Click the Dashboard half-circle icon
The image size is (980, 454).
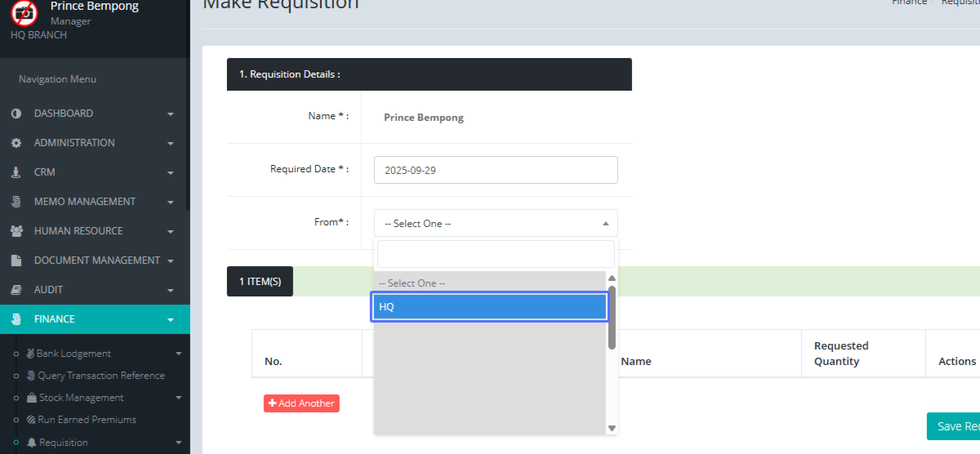point(16,113)
